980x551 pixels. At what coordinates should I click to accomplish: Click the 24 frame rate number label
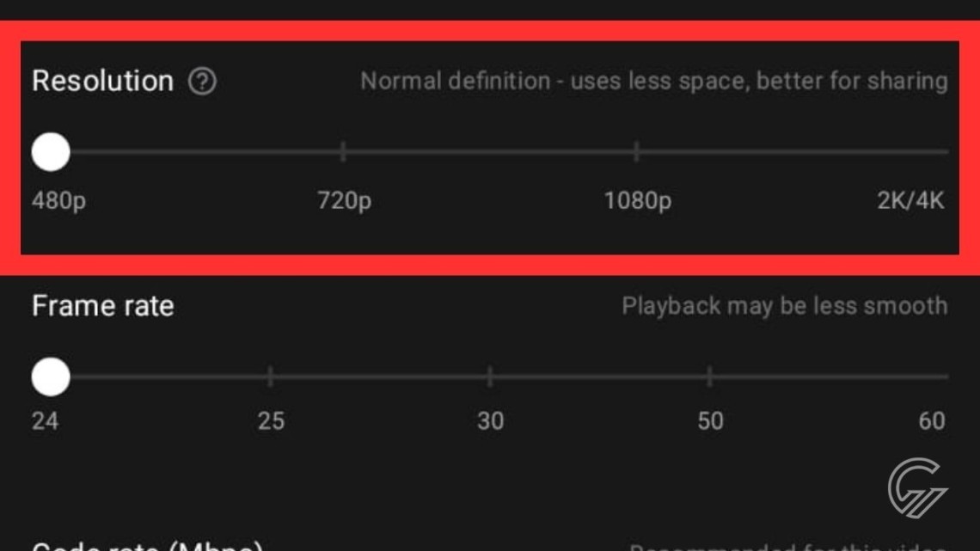[45, 421]
